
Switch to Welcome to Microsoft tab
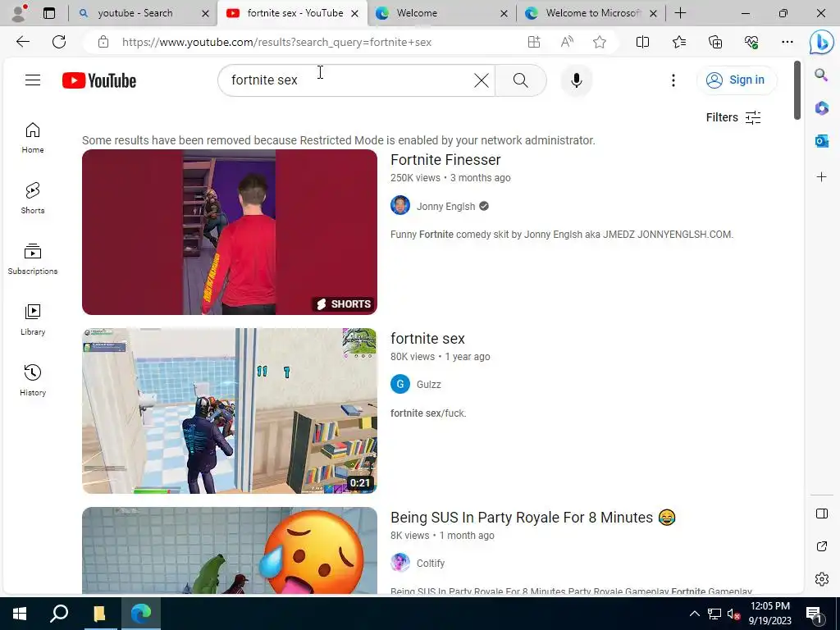(593, 13)
